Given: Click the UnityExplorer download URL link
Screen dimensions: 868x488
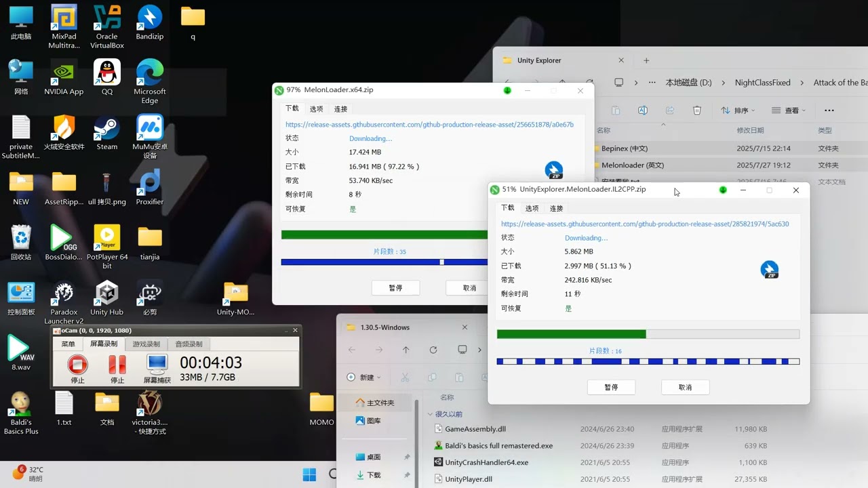Looking at the screenshot, I should (x=645, y=224).
